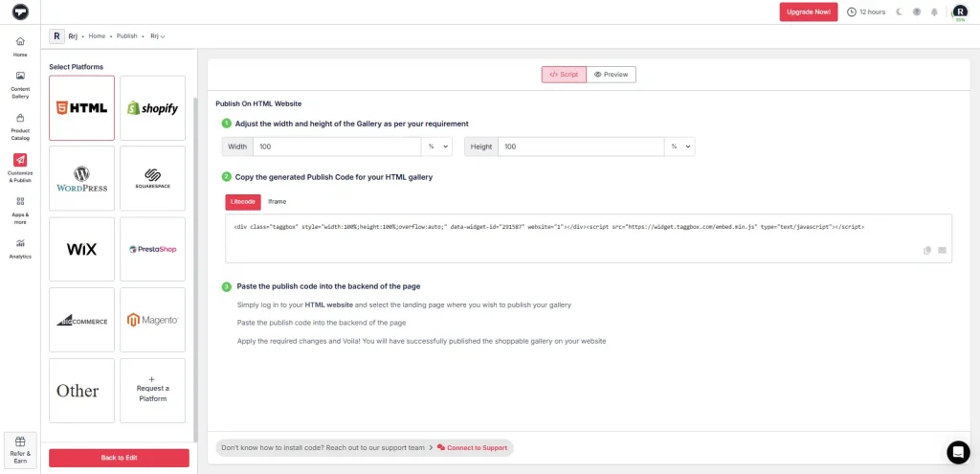The height and width of the screenshot is (474, 980).
Task: Click the R workspace badge in breadcrumb
Action: tap(56, 36)
